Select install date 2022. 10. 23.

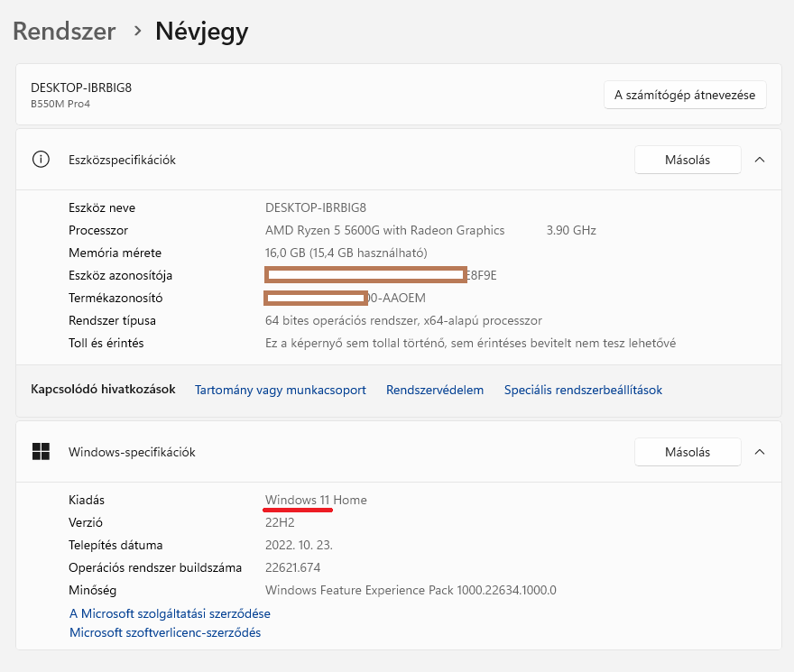(x=299, y=545)
